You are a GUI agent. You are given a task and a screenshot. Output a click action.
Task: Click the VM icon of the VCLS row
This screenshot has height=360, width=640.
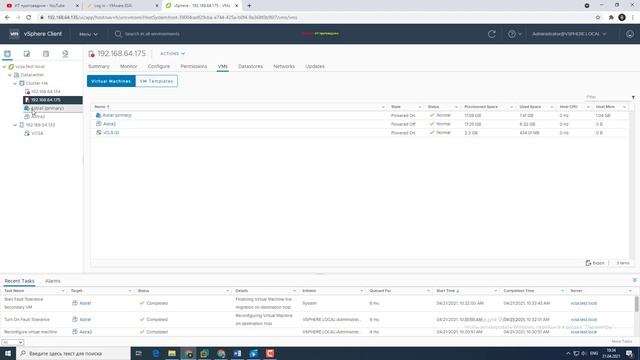[98, 133]
